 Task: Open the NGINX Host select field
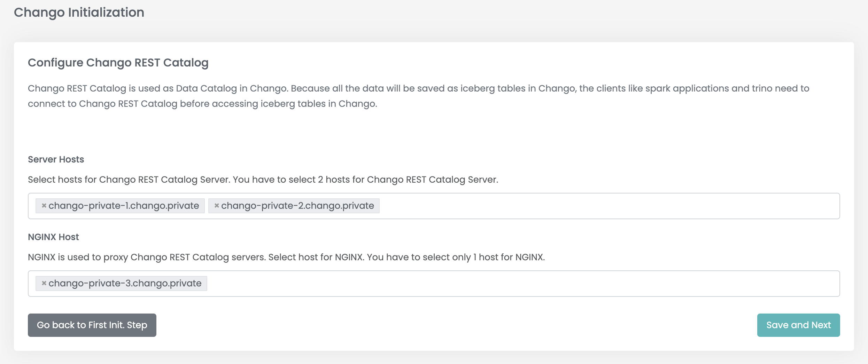click(434, 284)
